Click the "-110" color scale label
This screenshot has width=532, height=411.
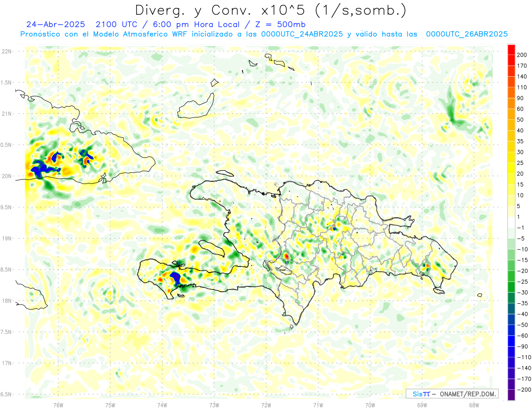click(x=524, y=357)
